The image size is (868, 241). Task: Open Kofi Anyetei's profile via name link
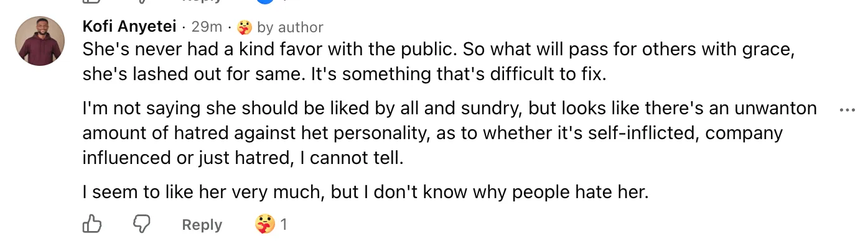(x=131, y=27)
